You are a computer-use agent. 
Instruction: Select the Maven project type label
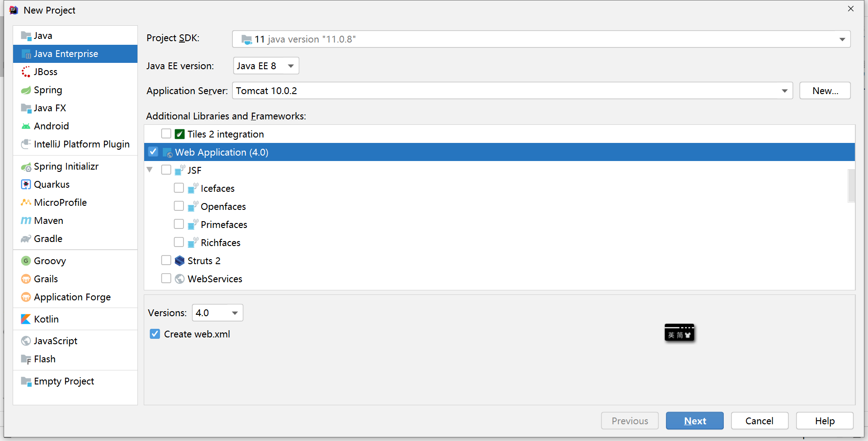pyautogui.click(x=49, y=221)
